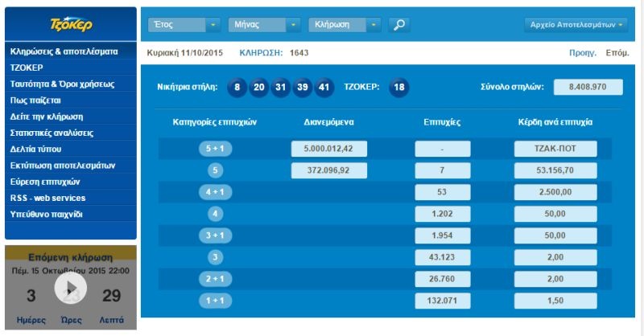The height and width of the screenshot is (336, 644).
Task: Play the next-draw countdown video
Action: [x=71, y=288]
